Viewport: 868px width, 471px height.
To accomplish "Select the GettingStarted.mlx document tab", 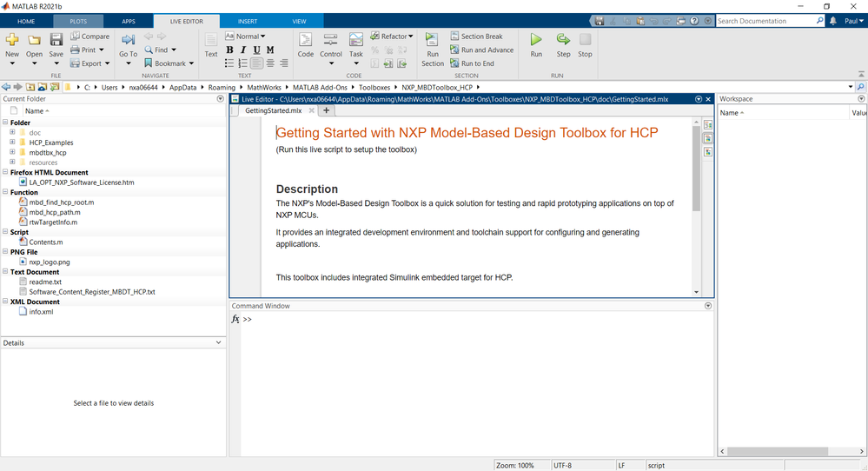I will click(x=273, y=110).
